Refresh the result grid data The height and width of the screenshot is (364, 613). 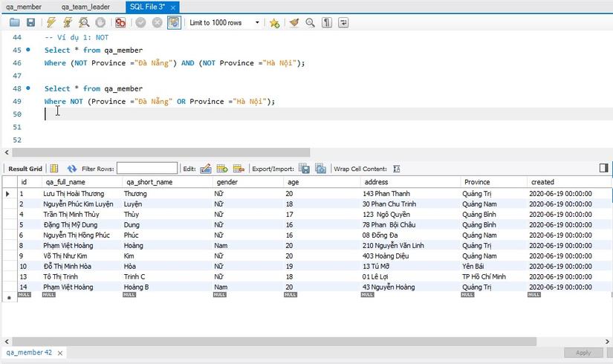(72, 169)
